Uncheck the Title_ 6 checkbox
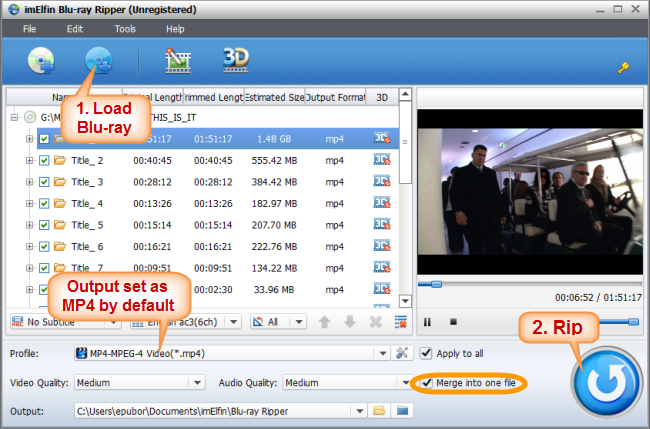Screen dimensions: 650x429 coord(44,247)
